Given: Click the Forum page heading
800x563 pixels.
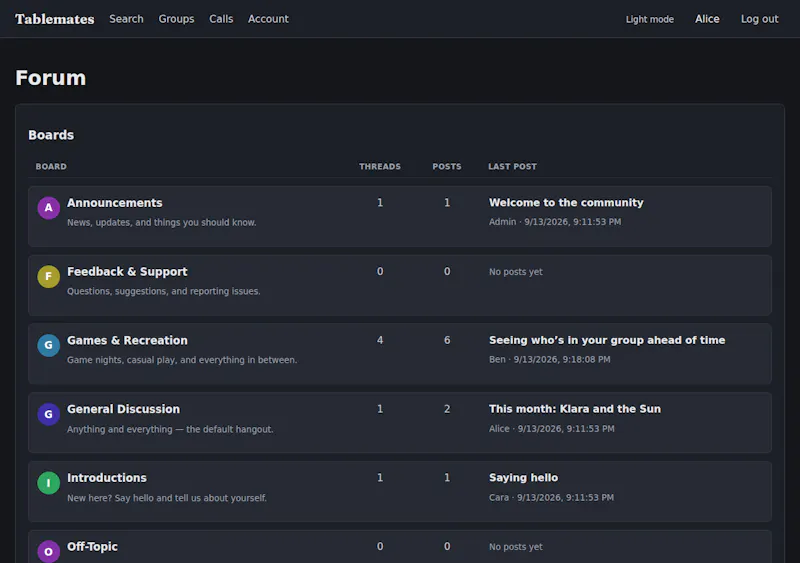Looking at the screenshot, I should click(51, 78).
